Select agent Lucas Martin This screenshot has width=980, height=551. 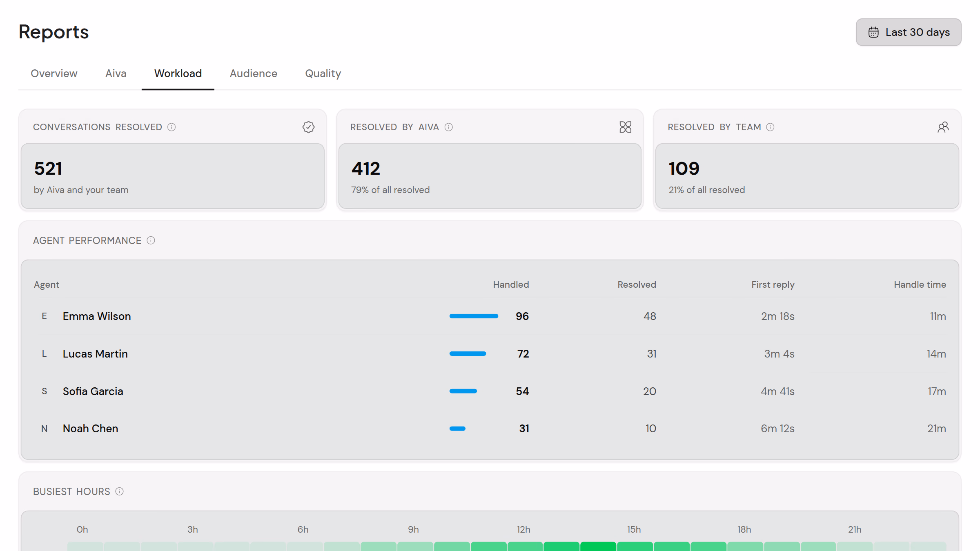[x=95, y=354]
